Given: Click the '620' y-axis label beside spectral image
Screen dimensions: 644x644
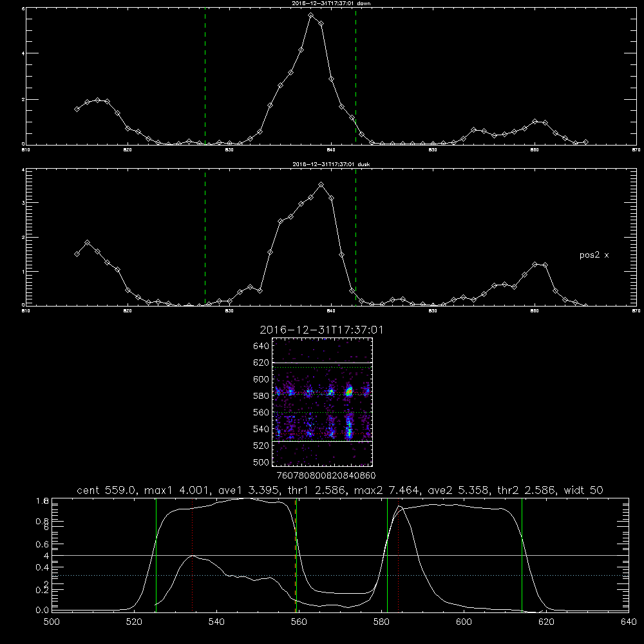Looking at the screenshot, I should tap(261, 363).
